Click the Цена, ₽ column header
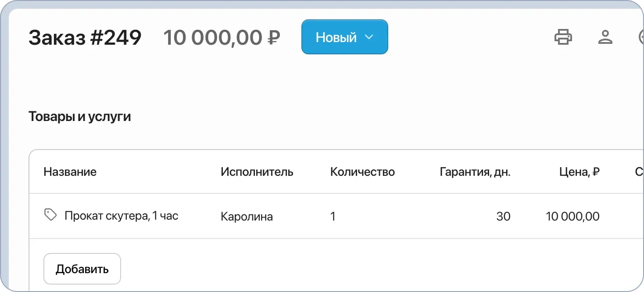644x292 pixels. point(580,172)
